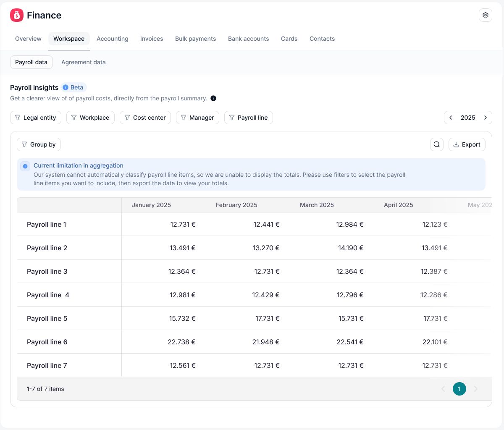The width and height of the screenshot is (504, 430).
Task: Open the Legal entity filter
Action: 36,118
